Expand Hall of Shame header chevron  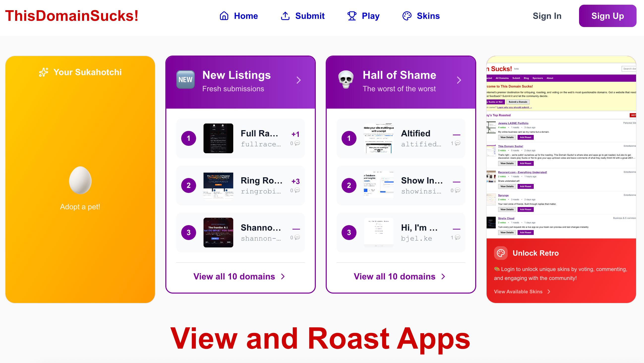[x=459, y=80]
